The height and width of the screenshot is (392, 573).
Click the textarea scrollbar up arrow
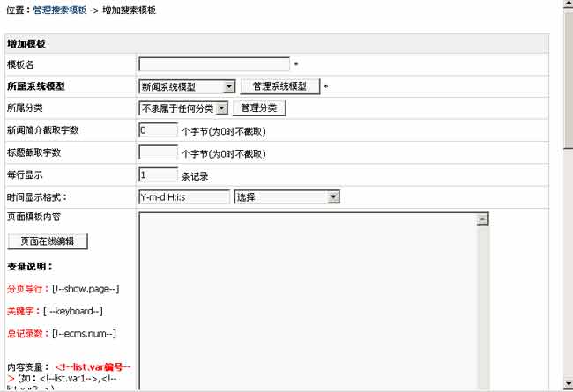482,219
